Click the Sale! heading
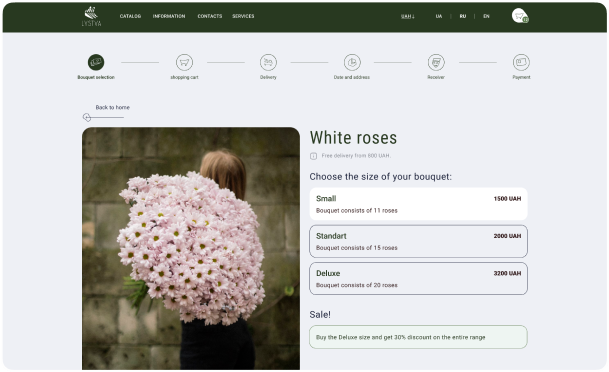Image resolution: width=609 pixels, height=372 pixels. (320, 315)
